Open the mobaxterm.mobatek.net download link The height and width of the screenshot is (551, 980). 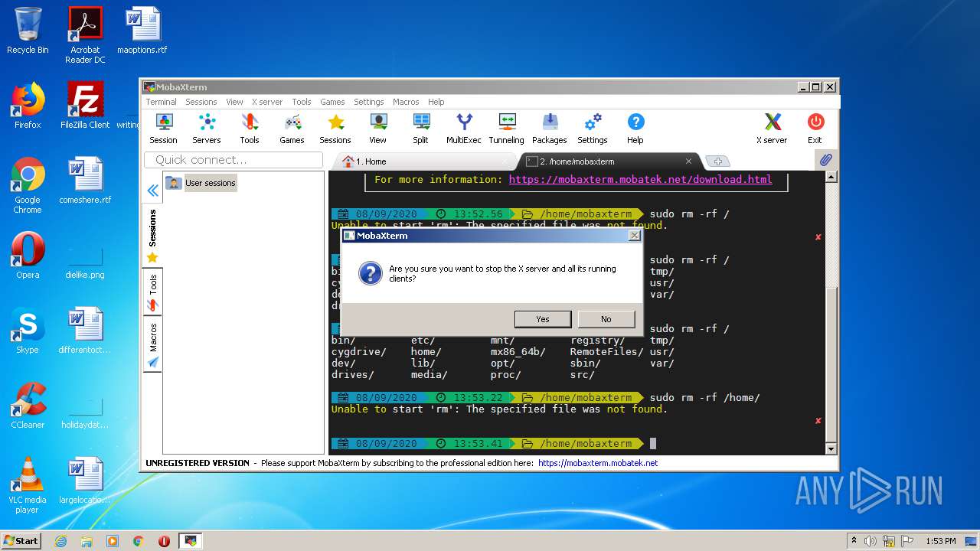click(x=640, y=179)
